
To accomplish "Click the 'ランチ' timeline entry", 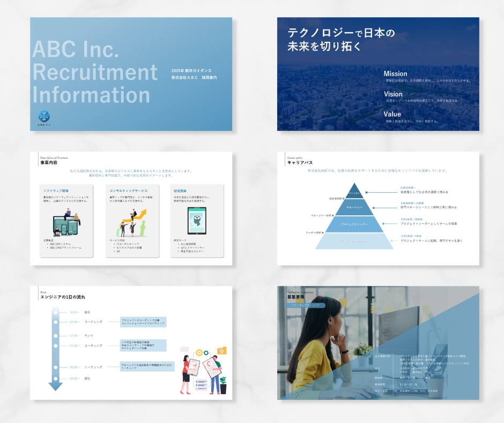I will [x=88, y=336].
